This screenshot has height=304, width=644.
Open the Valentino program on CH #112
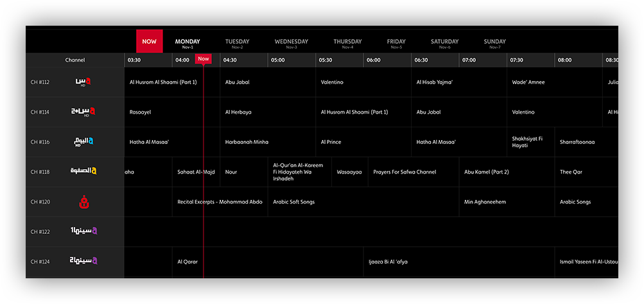tap(332, 82)
